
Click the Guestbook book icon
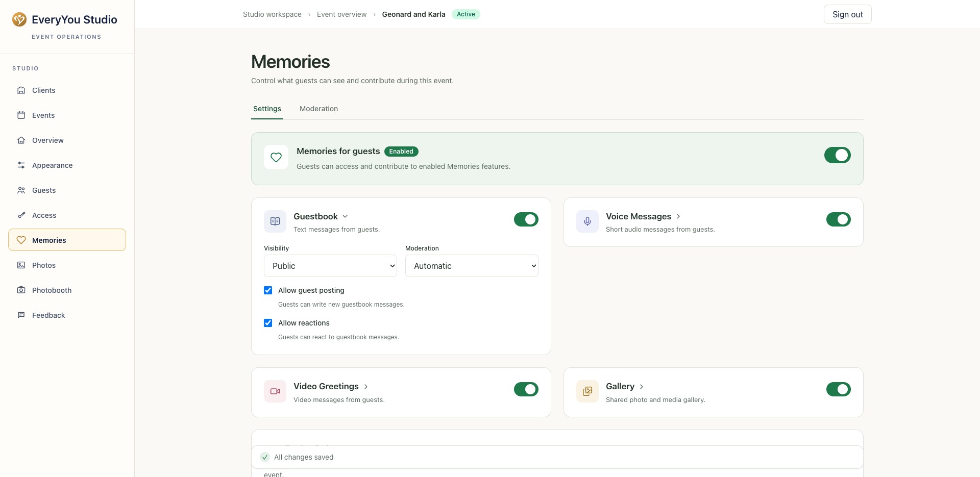pos(275,221)
